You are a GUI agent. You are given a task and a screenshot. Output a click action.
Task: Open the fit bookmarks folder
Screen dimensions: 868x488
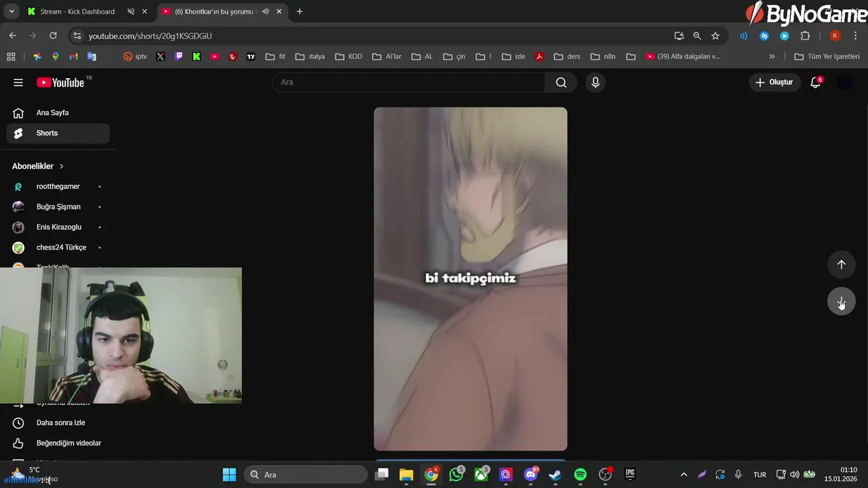point(275,57)
